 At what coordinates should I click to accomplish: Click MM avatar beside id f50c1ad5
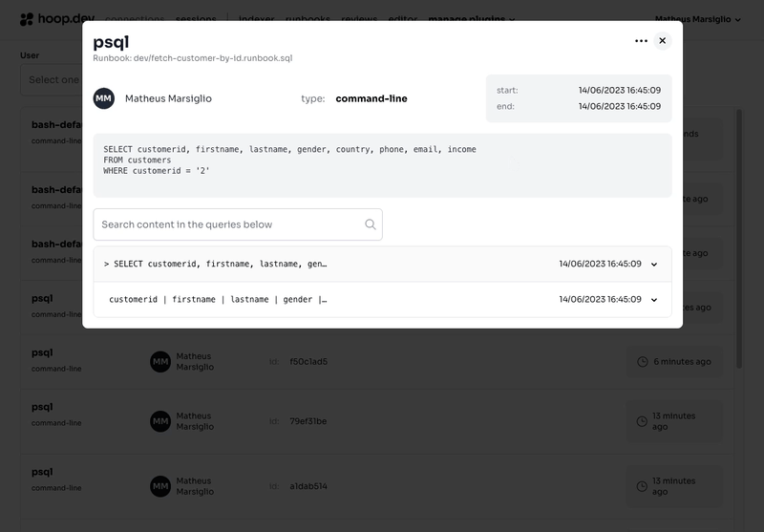click(x=160, y=362)
